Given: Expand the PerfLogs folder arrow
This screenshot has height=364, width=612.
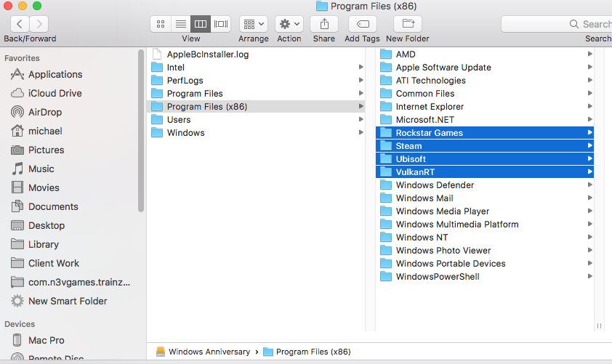Looking at the screenshot, I should pyautogui.click(x=361, y=80).
